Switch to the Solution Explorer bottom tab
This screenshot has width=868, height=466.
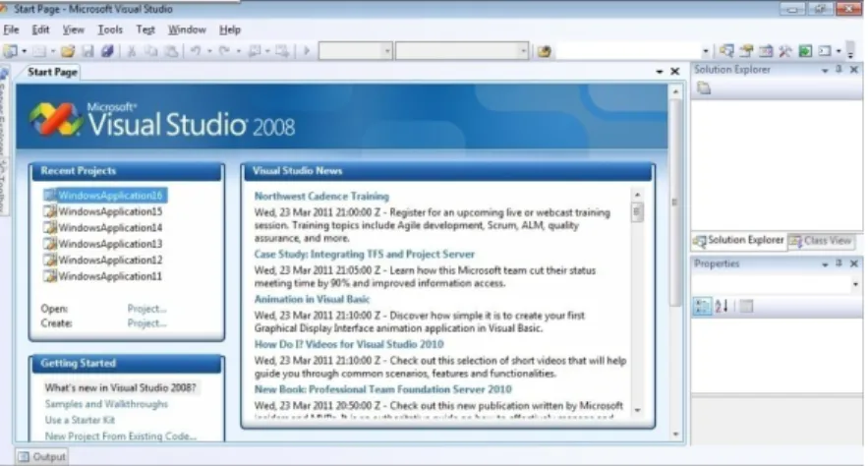(x=738, y=241)
